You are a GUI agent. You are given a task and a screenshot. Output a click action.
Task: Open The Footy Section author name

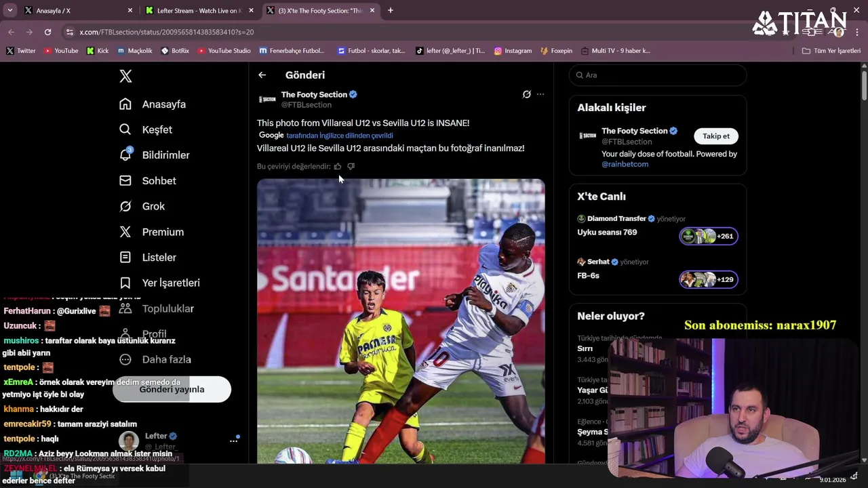(314, 95)
